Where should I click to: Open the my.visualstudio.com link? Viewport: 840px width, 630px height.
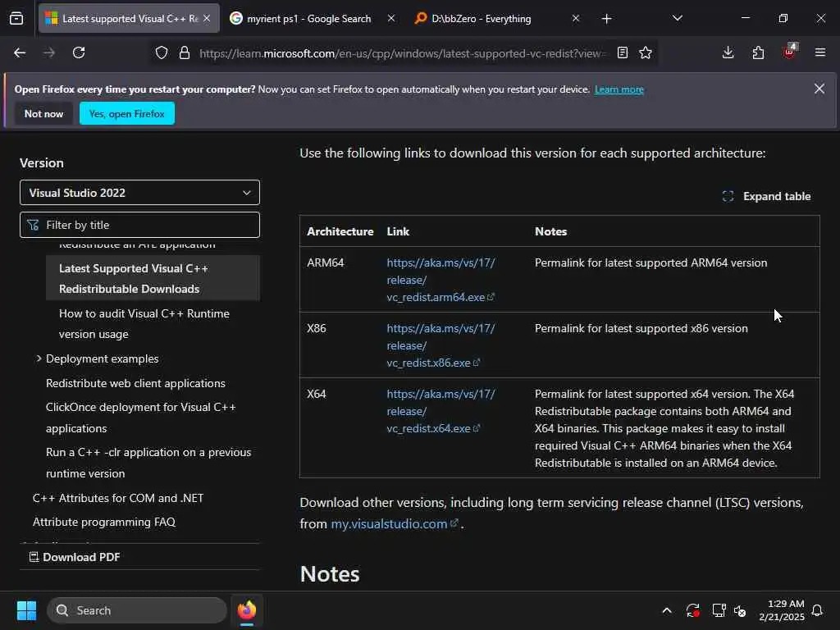click(395, 523)
